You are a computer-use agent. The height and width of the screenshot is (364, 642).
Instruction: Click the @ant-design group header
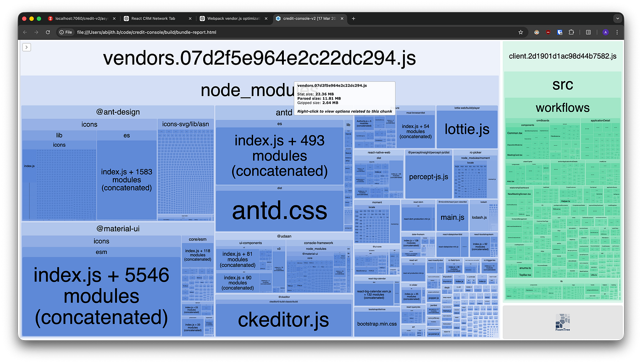click(118, 112)
